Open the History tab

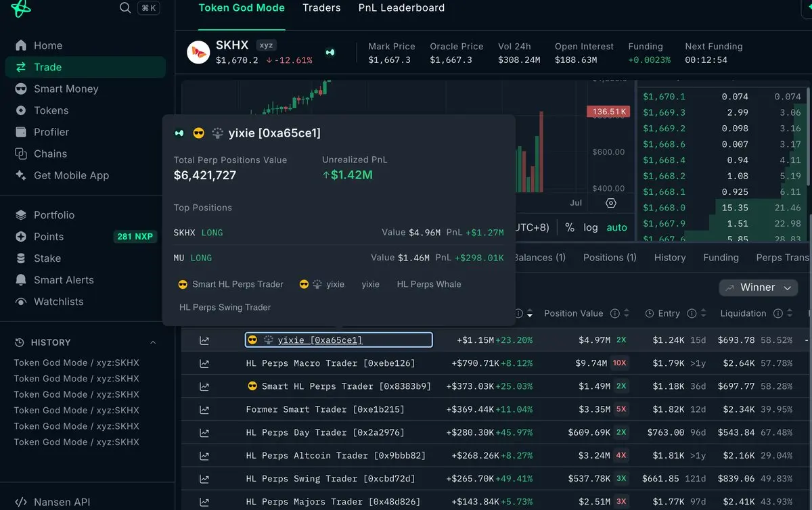670,258
